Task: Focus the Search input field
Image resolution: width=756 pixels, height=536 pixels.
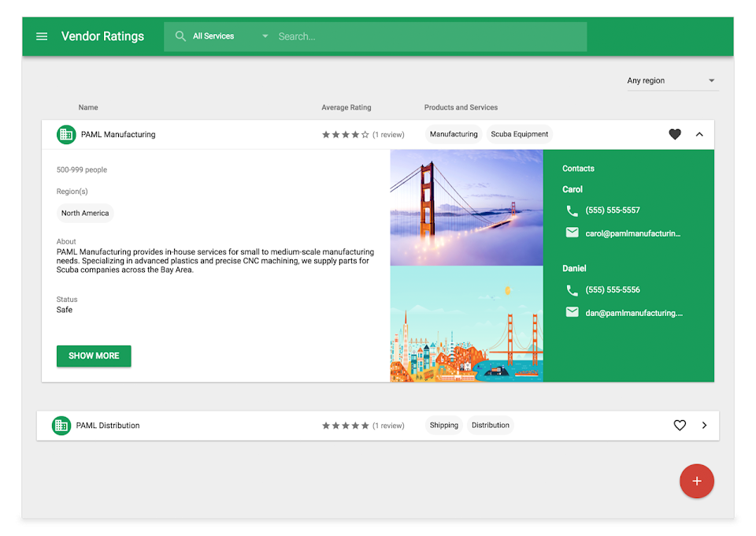Action: (429, 37)
